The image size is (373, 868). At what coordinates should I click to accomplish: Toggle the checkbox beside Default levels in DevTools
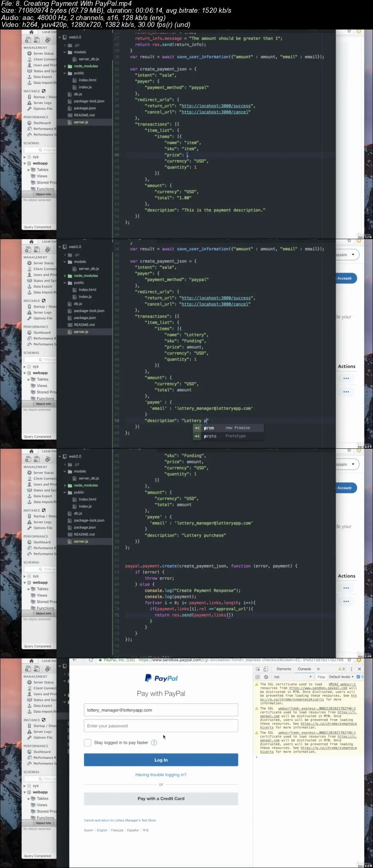[358, 677]
